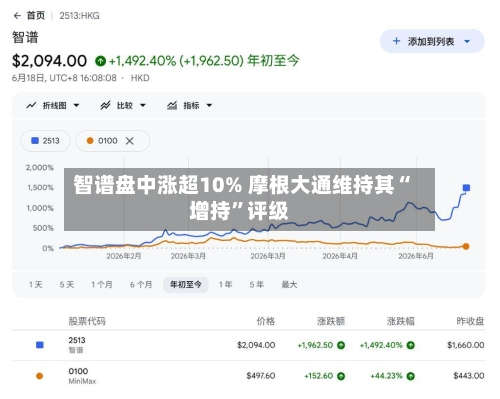Click the +1,492.40% cell in table

point(381,345)
